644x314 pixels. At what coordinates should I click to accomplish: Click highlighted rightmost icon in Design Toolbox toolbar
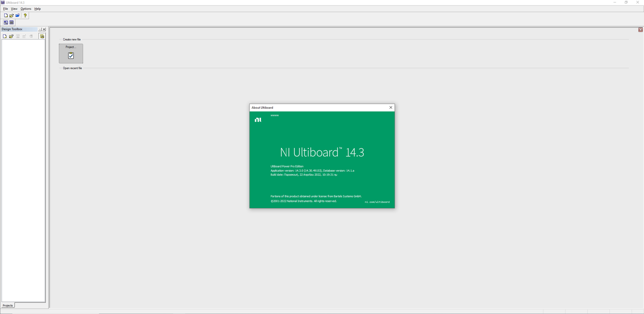pos(42,36)
